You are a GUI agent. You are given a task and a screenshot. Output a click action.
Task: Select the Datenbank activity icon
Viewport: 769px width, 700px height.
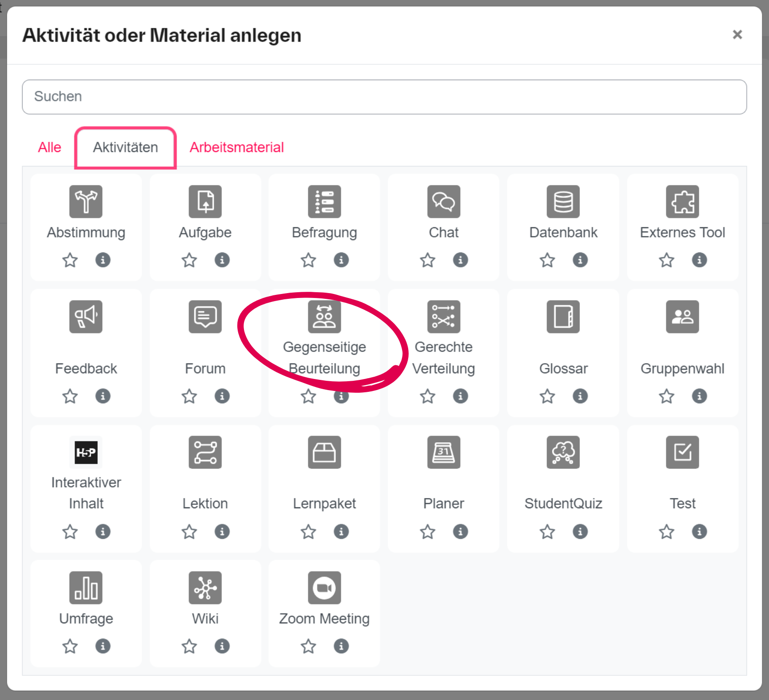[x=563, y=201]
